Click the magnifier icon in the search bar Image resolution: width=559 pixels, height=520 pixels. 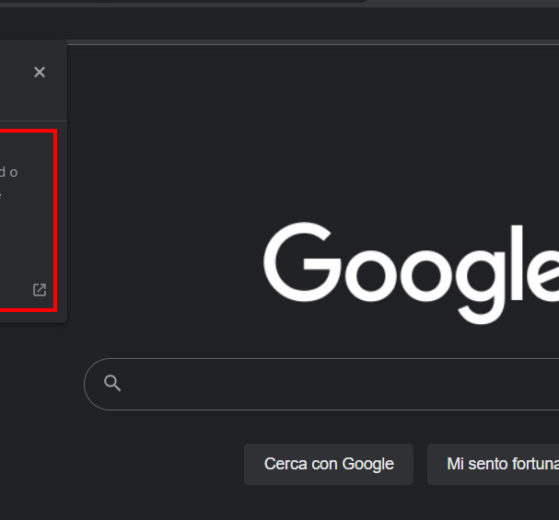(112, 383)
